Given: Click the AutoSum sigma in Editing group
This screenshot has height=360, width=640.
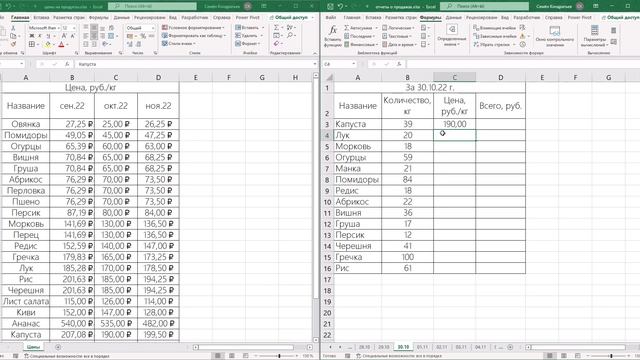Looking at the screenshot, I should click(x=276, y=27).
